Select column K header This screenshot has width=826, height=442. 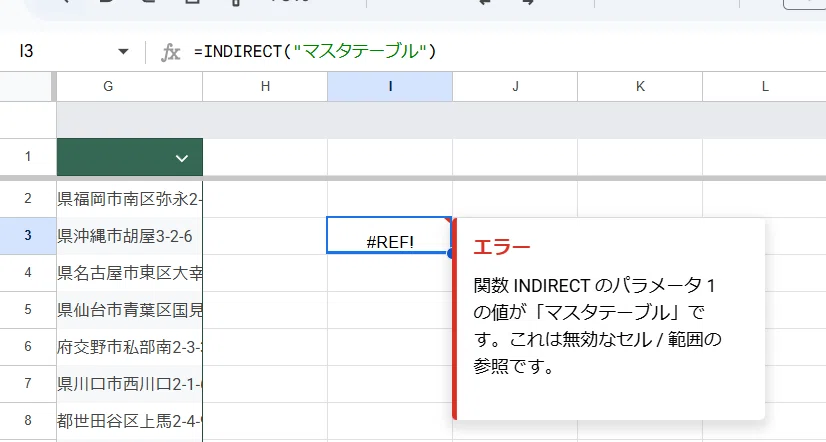640,86
